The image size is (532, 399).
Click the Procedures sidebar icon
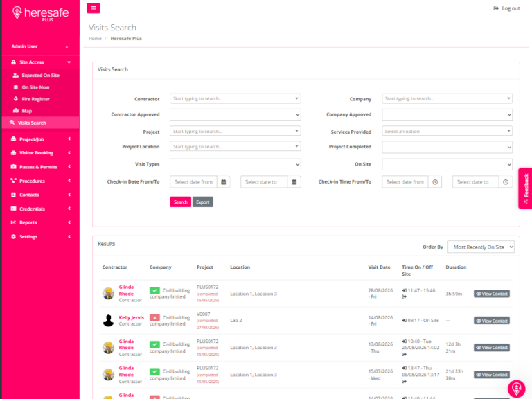coord(14,181)
